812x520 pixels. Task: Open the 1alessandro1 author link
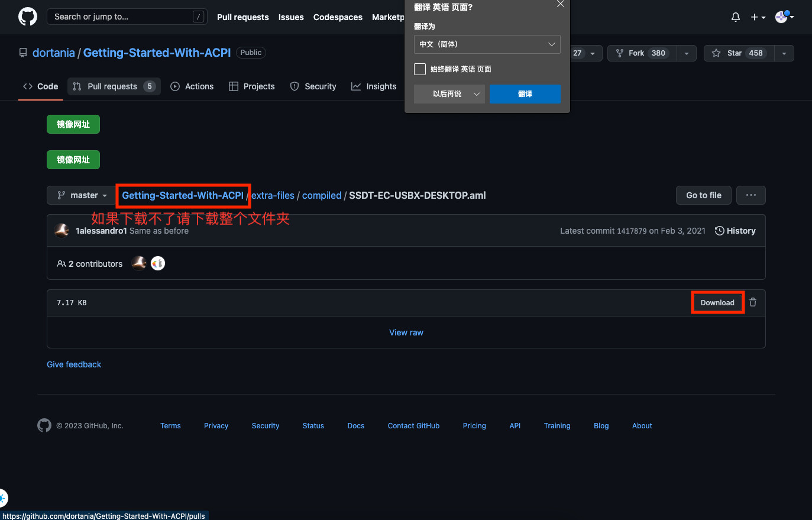[x=101, y=231]
